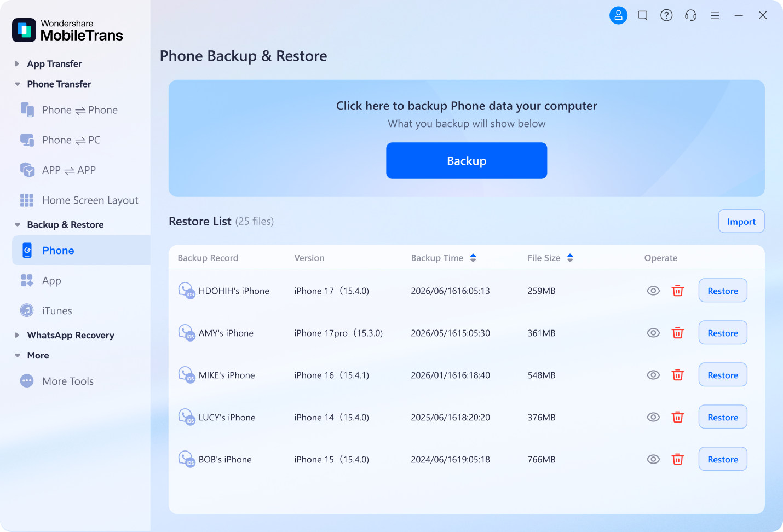Screen dimensions: 783x532
Task: Click the '(25 files)' count label
Action: click(255, 221)
